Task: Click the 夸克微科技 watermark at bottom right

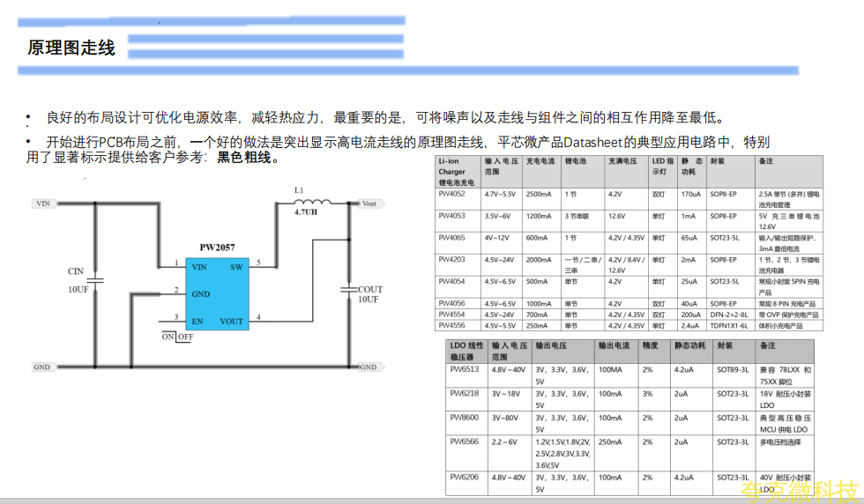Action: coord(799,491)
